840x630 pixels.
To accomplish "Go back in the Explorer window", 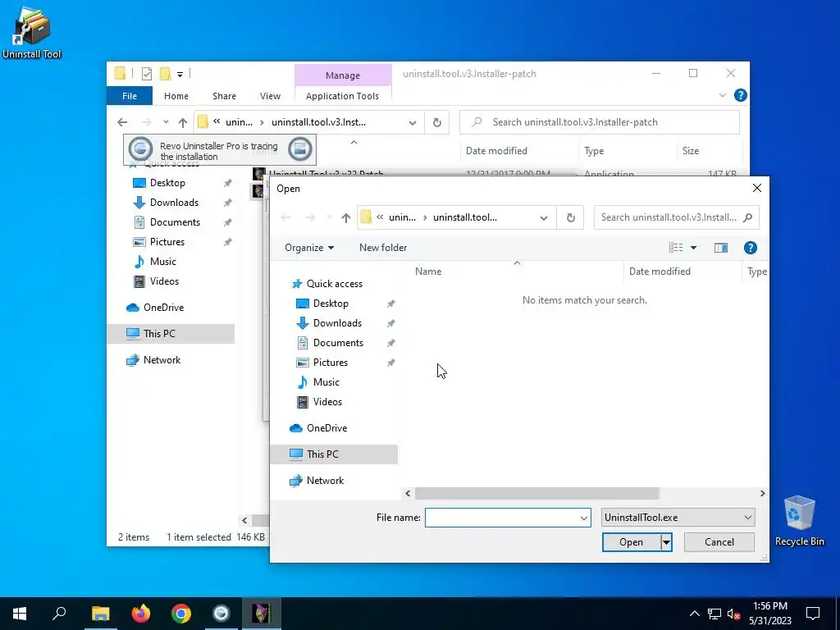I will click(x=122, y=123).
